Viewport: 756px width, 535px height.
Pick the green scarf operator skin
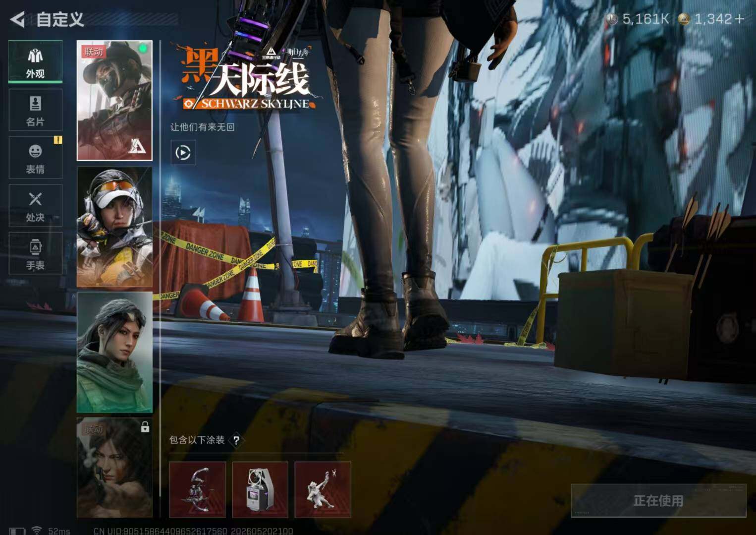point(114,353)
